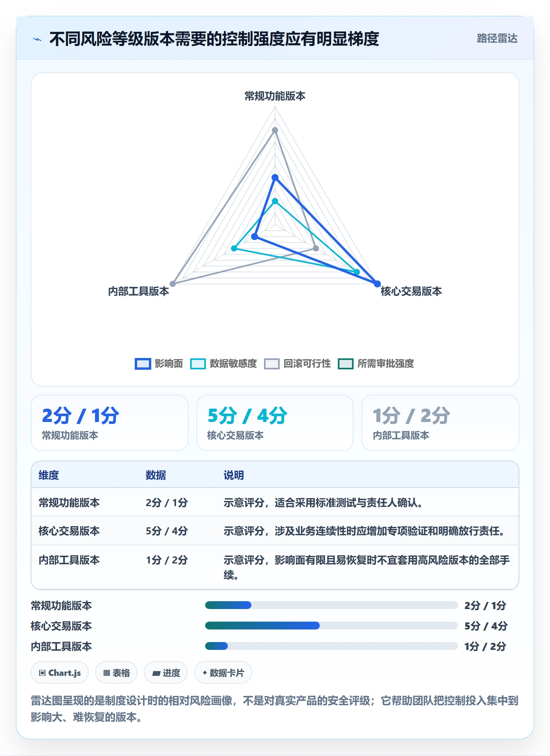The height and width of the screenshot is (756, 550).
Task: Select the 内部工具版本 table row name
Action: pyautogui.click(x=69, y=560)
